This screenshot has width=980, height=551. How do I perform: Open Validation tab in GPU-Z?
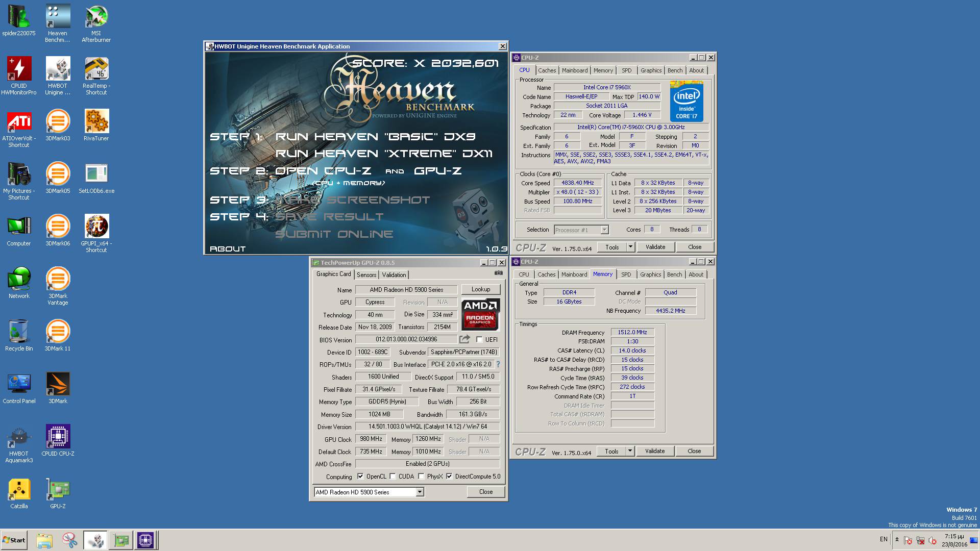pos(394,275)
